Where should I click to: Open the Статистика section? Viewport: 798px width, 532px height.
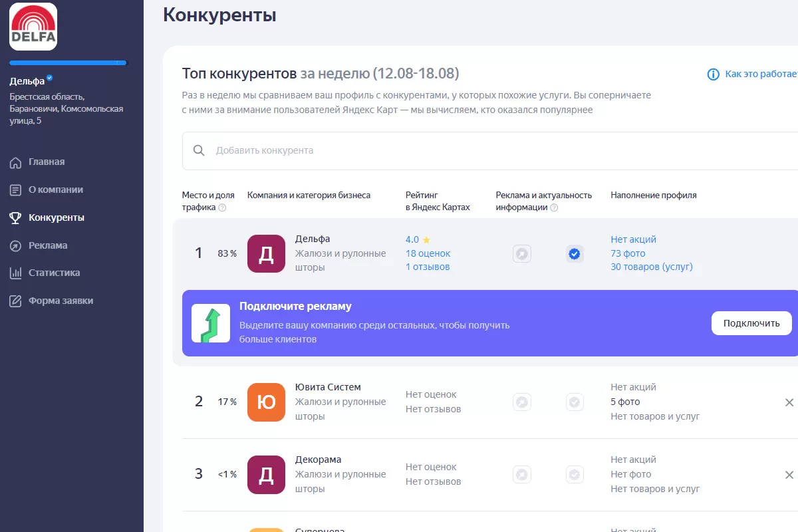55,273
